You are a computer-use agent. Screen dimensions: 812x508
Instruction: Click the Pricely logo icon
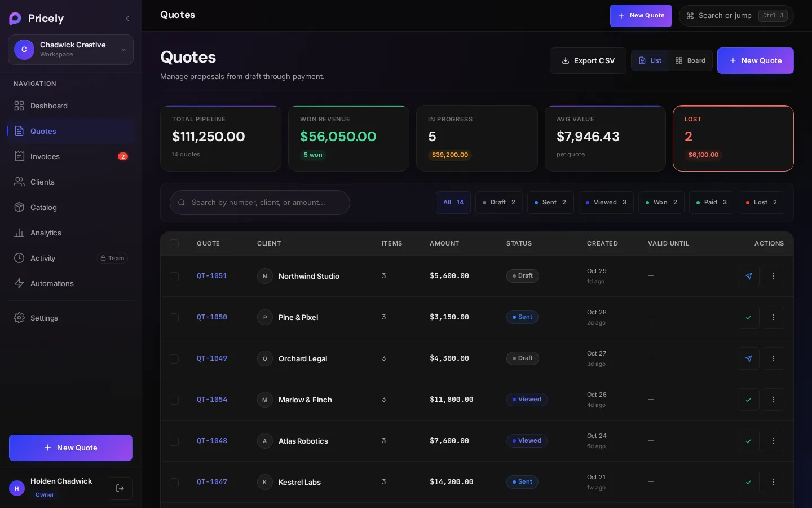(15, 19)
